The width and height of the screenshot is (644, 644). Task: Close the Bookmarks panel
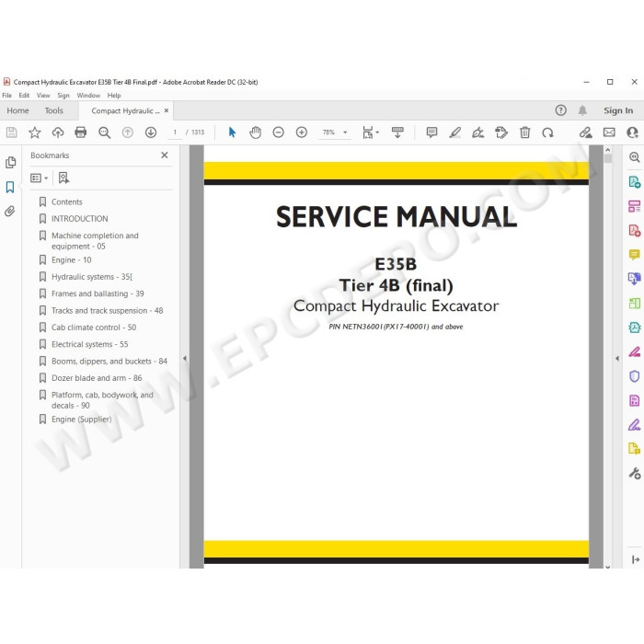click(x=165, y=155)
